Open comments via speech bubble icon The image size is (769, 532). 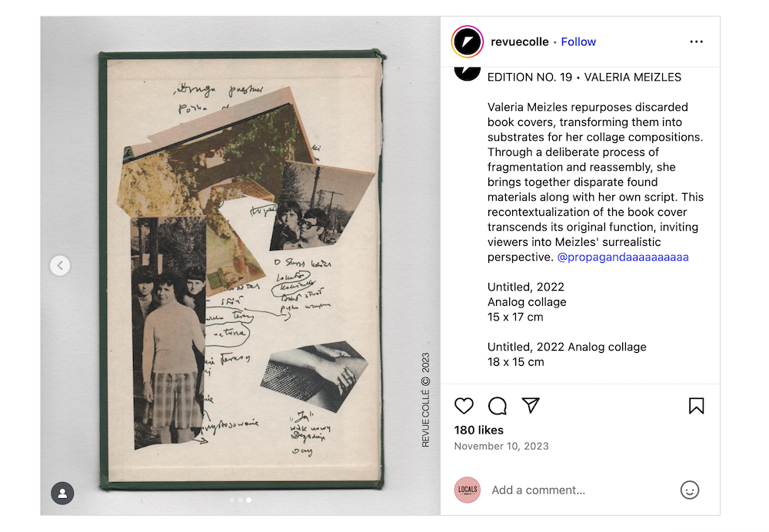(497, 406)
